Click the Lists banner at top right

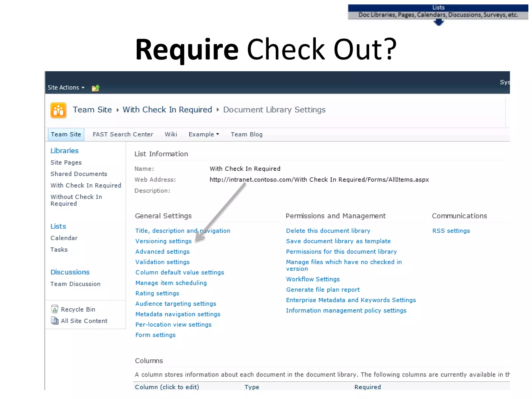(438, 8)
